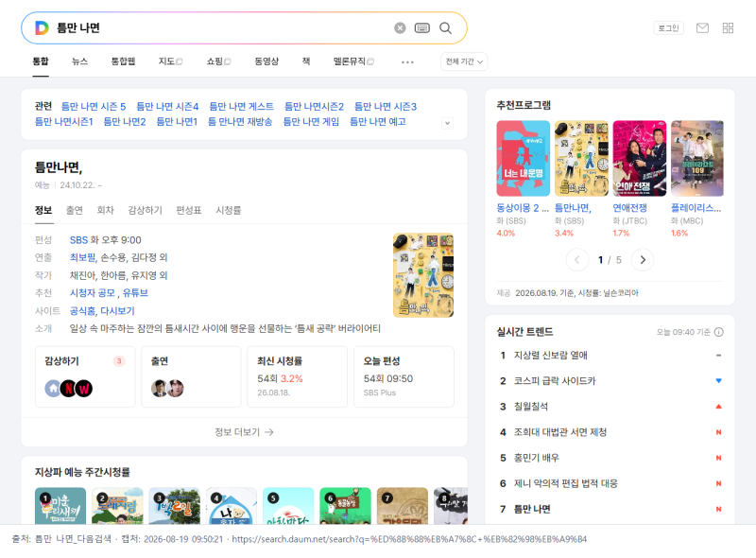Click the SBS broadcaster link
The width and height of the screenshot is (756, 558).
78,240
